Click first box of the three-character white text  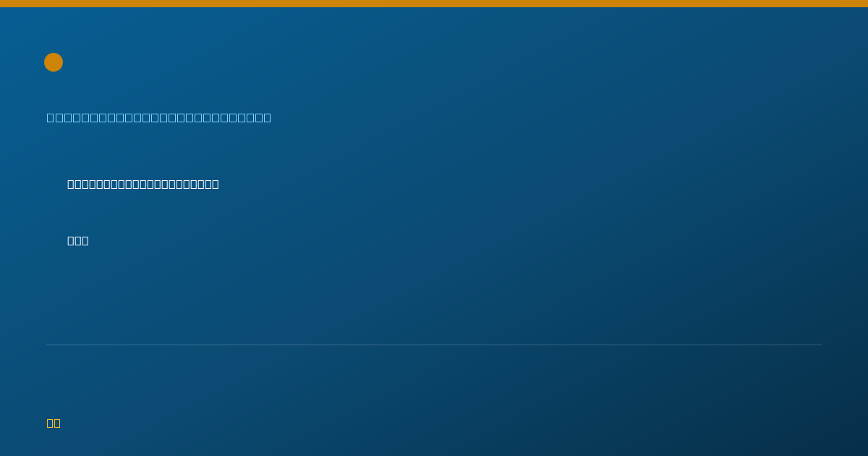click(x=71, y=240)
